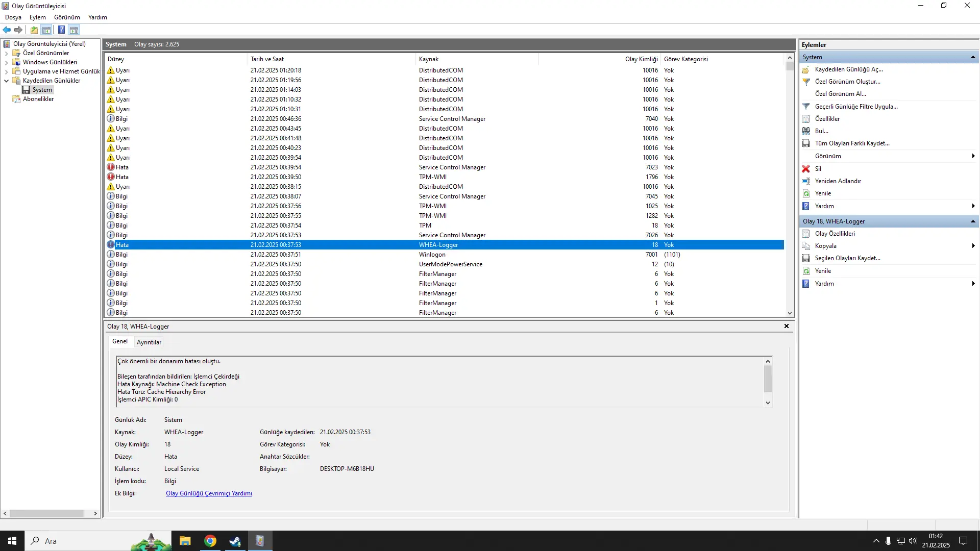Close the Olay 18 preview pane
Viewport: 980px width, 551px height.
click(x=787, y=326)
